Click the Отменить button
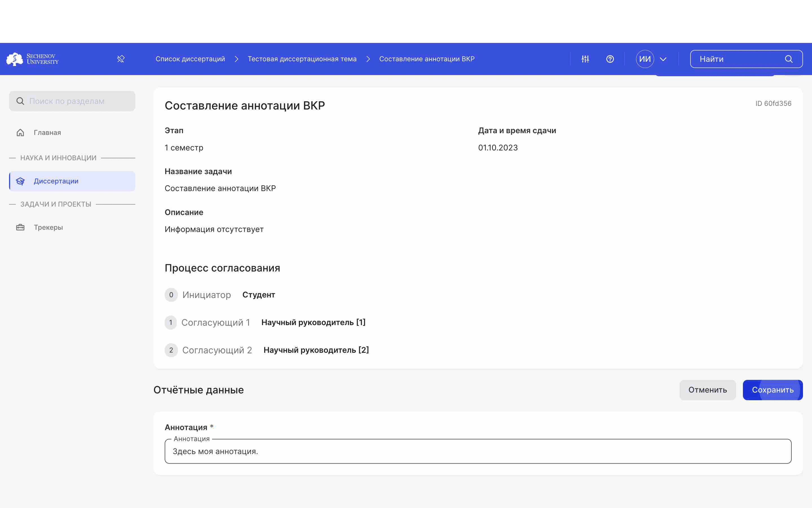Screen dimensions: 812x508 coord(708,390)
